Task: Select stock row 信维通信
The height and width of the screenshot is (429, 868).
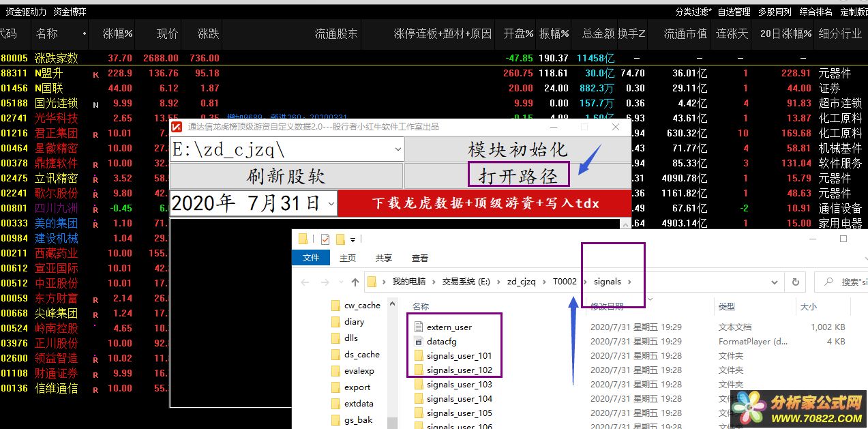Action: click(x=57, y=388)
